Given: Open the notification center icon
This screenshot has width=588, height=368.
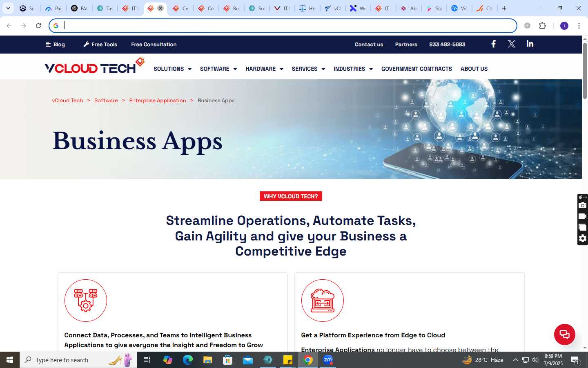Looking at the screenshot, I should tap(575, 360).
